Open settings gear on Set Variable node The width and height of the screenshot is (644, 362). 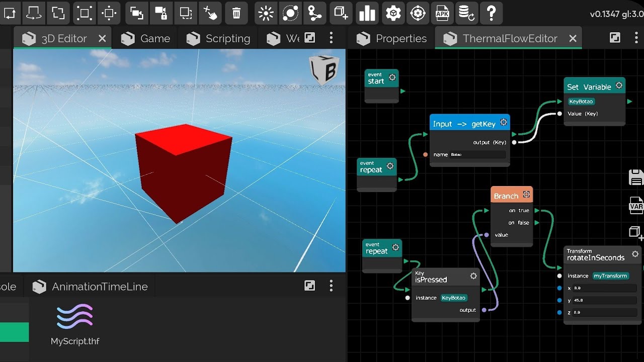(x=619, y=85)
